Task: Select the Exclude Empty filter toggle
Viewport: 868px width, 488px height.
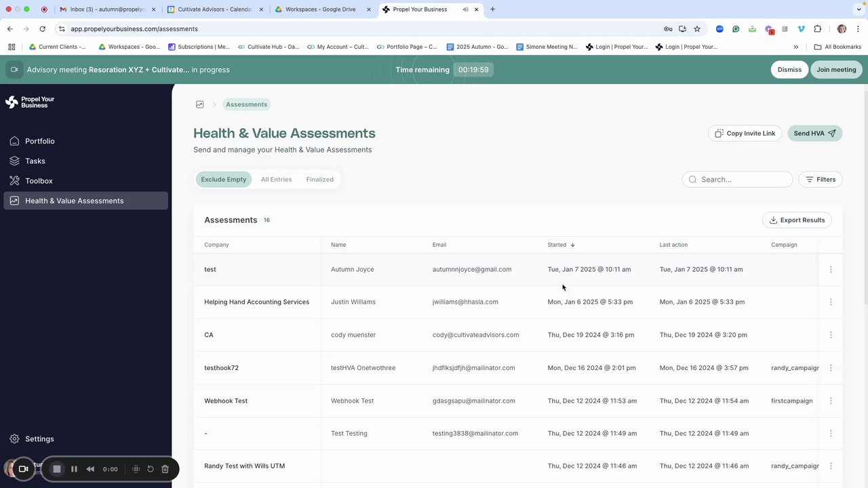Action: [x=224, y=180]
